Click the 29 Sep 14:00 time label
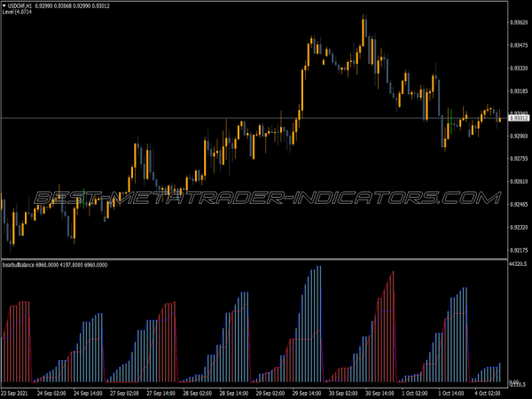The height and width of the screenshot is (399, 532). point(307,393)
